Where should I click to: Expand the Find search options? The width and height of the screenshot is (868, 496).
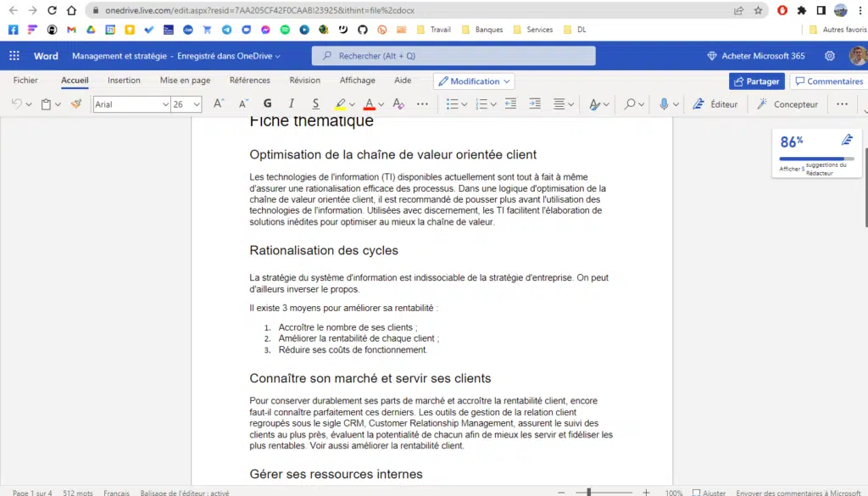pos(641,104)
